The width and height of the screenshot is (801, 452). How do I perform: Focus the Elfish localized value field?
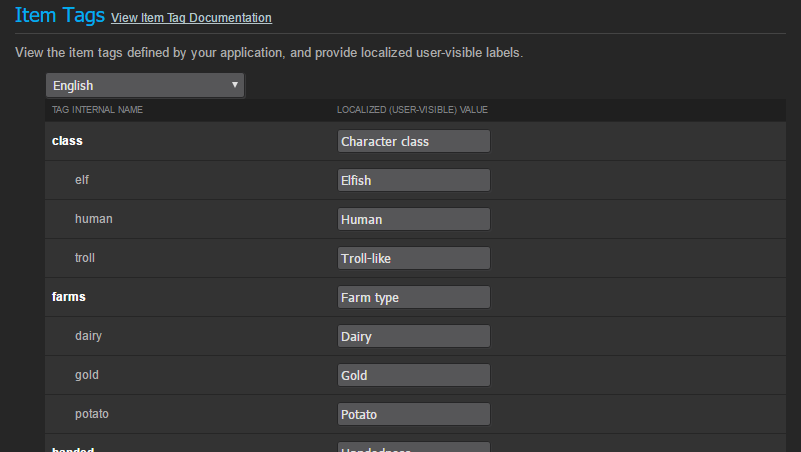(x=414, y=181)
